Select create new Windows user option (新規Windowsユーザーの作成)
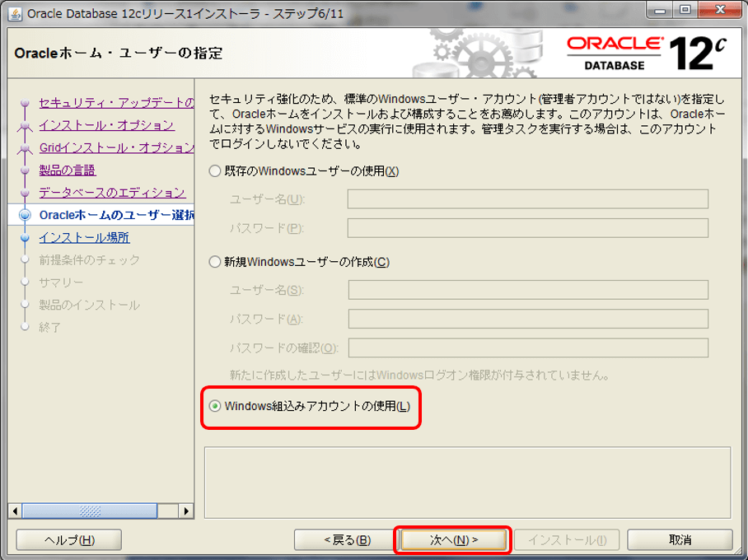 pyautogui.click(x=299, y=262)
